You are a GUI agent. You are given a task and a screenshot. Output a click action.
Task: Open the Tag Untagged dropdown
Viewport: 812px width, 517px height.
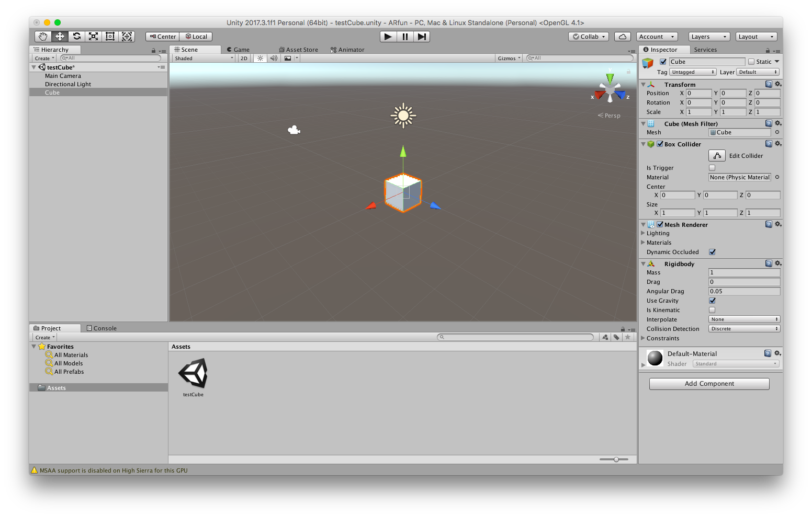693,72
